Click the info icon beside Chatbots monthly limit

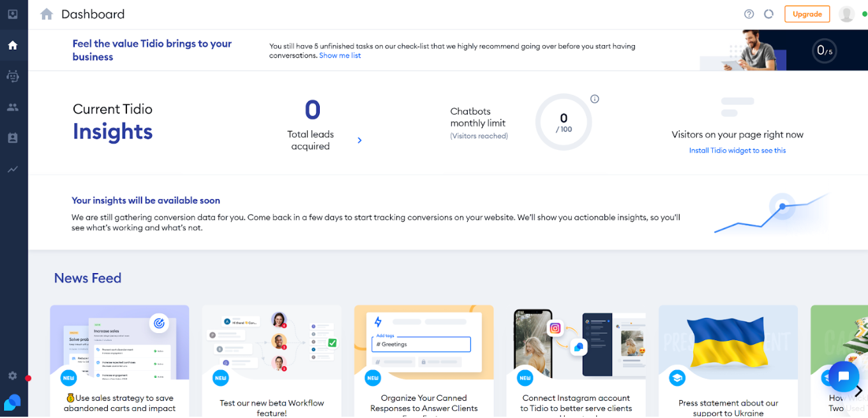(x=594, y=99)
